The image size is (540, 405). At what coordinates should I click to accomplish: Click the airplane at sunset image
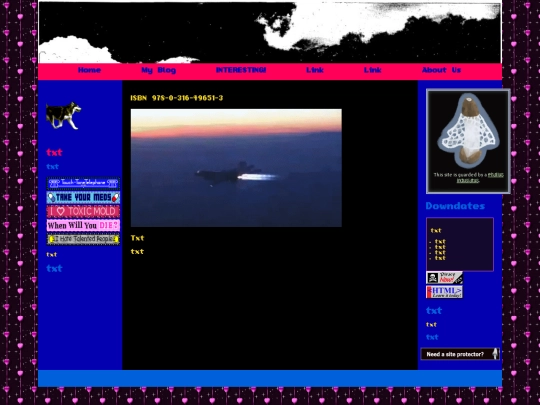[x=236, y=168]
